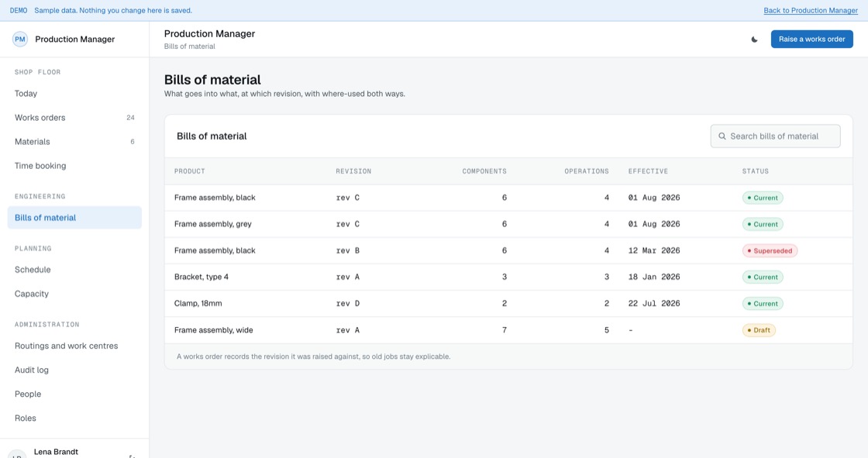The height and width of the screenshot is (458, 868).
Task: Click the Current badge for Bracket, type 4
Action: (x=763, y=277)
